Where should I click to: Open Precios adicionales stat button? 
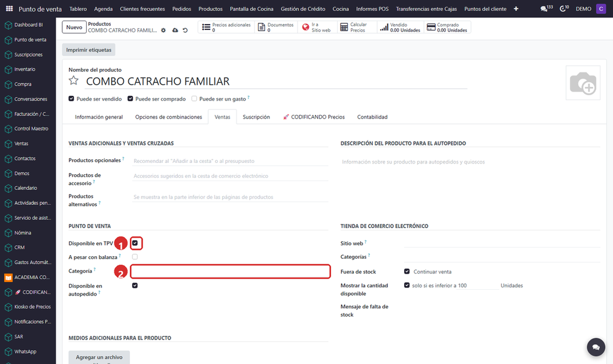226,27
